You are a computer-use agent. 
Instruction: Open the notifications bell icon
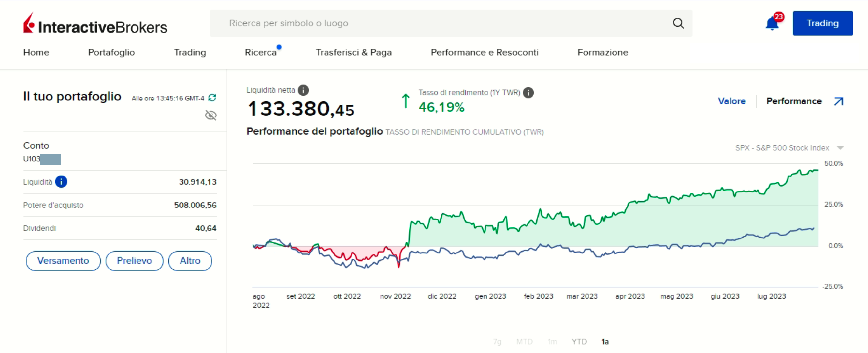tap(772, 23)
